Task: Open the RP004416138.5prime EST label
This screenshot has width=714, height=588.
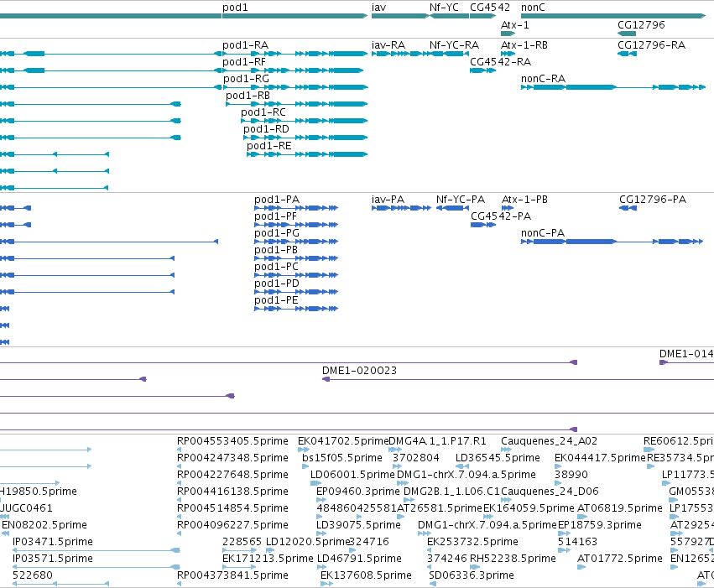Action: (232, 492)
